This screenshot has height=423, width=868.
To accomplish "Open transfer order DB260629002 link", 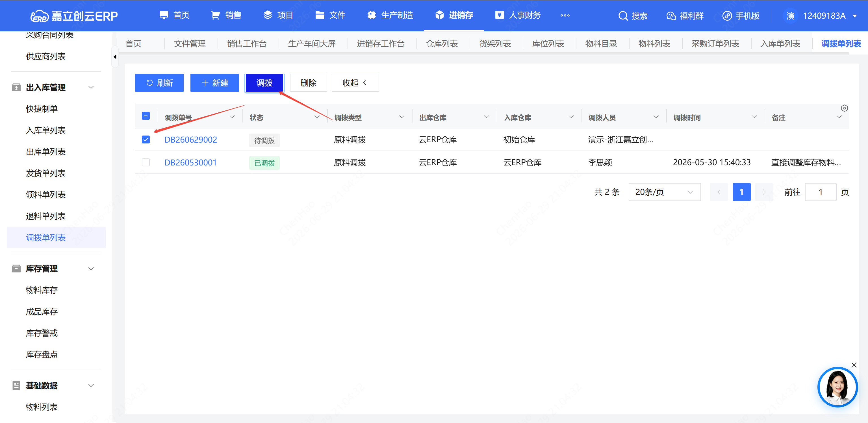I will tap(191, 140).
